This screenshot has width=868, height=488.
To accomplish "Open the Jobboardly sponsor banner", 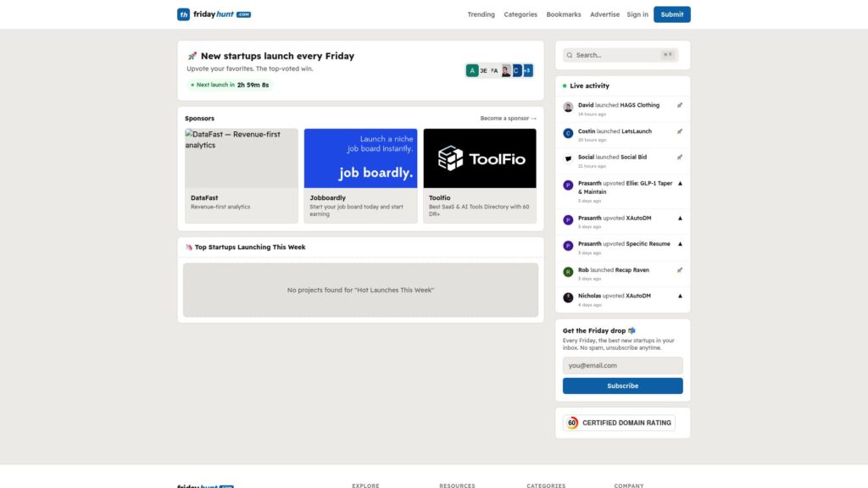I will coord(360,158).
